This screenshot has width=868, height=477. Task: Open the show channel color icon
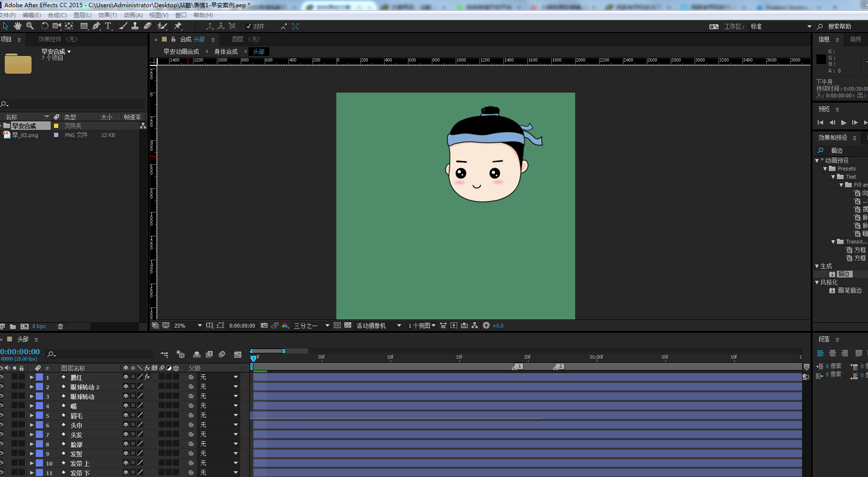(x=285, y=326)
